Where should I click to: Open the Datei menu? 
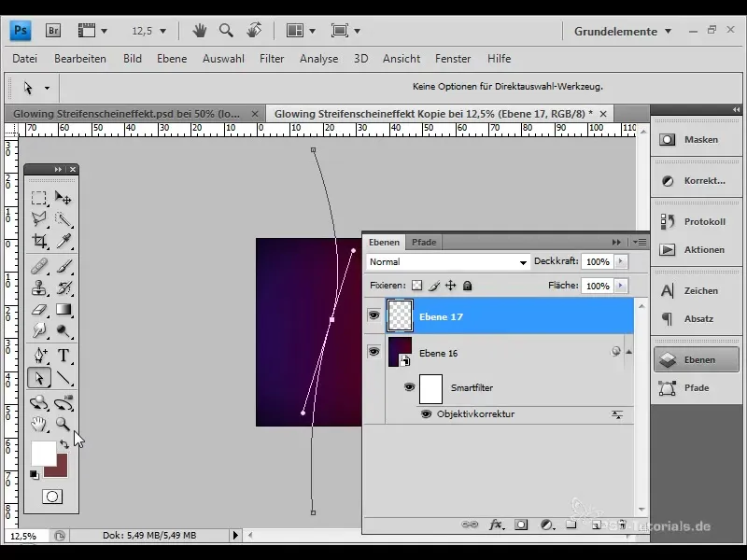click(x=25, y=59)
